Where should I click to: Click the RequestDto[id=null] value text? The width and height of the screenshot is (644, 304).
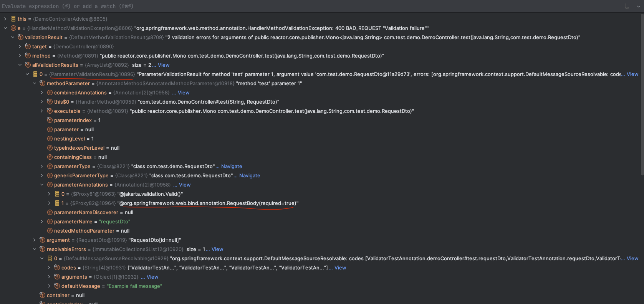(x=155, y=240)
